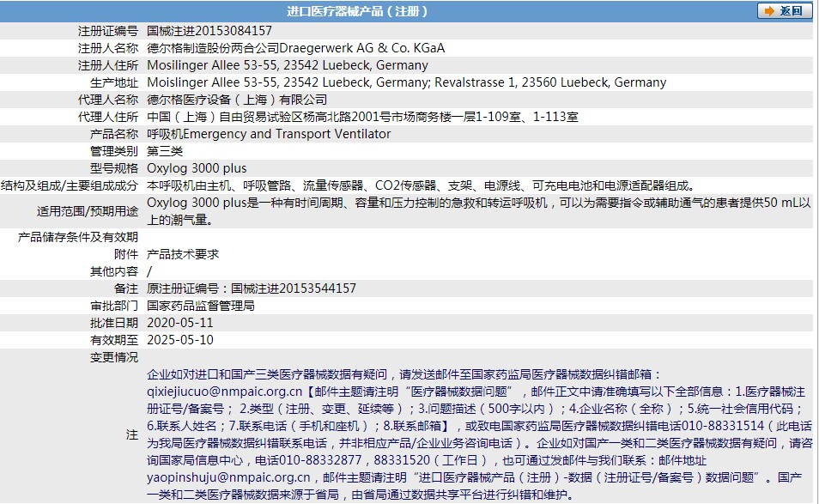Click email address yaopinshuju@nmpaic.org.cn
This screenshot has width=819, height=504.
point(228,477)
